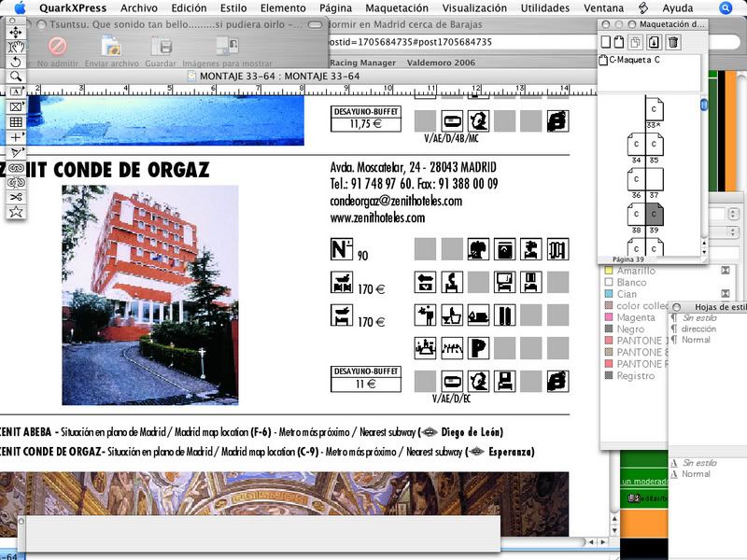Click document vertical scroll down arrow
Image resolution: width=747 pixels, height=560 pixels.
[614, 530]
